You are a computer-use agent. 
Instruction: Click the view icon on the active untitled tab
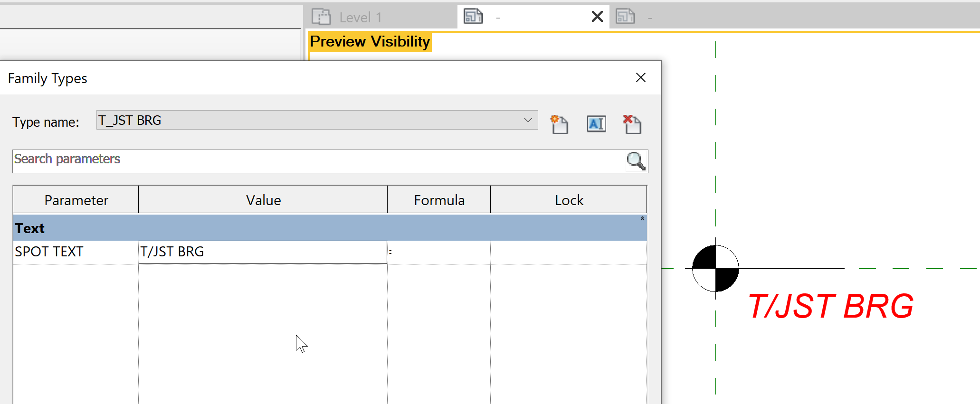pyautogui.click(x=473, y=16)
